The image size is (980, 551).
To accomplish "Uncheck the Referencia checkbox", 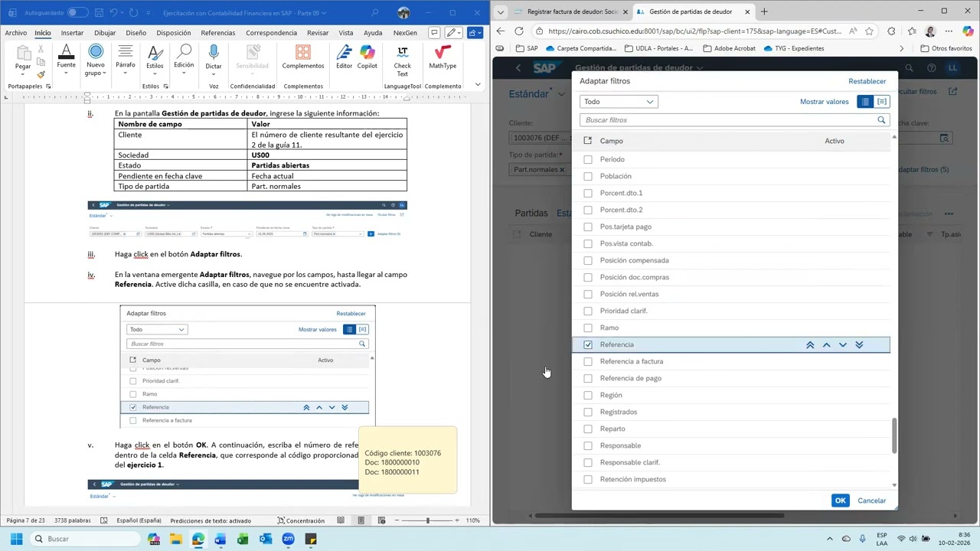I will pos(588,345).
